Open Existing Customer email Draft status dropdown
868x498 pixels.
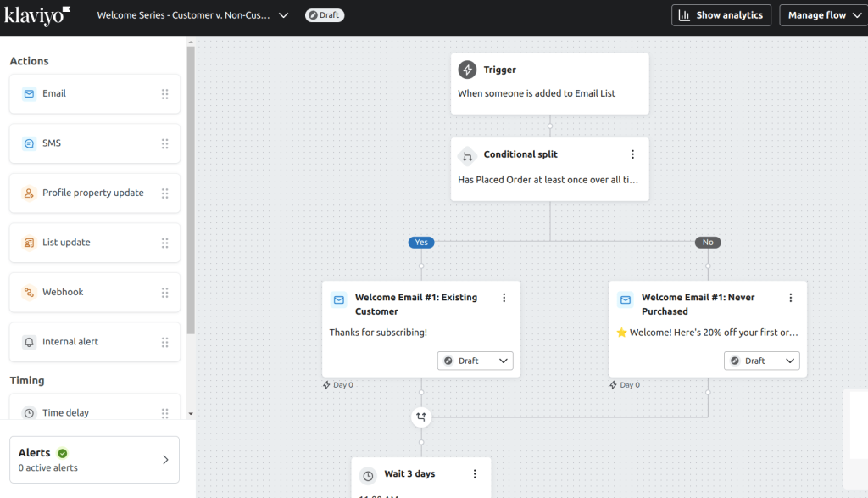[475, 361]
